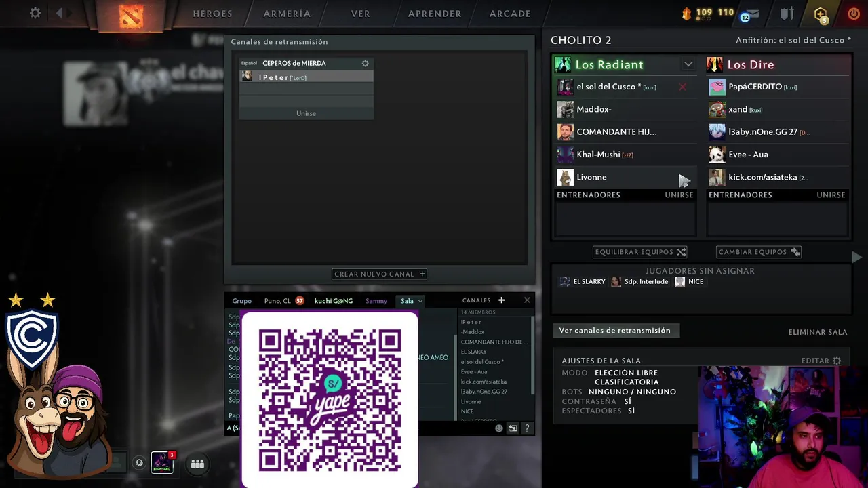Click -Maddox in chat members list

pyautogui.click(x=473, y=332)
